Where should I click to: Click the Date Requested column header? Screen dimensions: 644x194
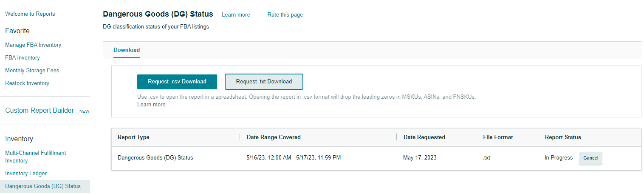click(424, 137)
